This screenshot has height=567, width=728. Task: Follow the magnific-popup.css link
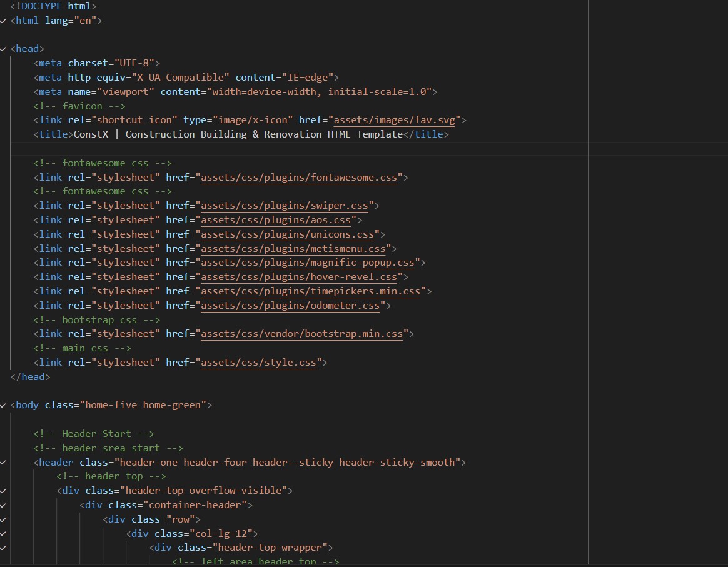[x=310, y=263]
